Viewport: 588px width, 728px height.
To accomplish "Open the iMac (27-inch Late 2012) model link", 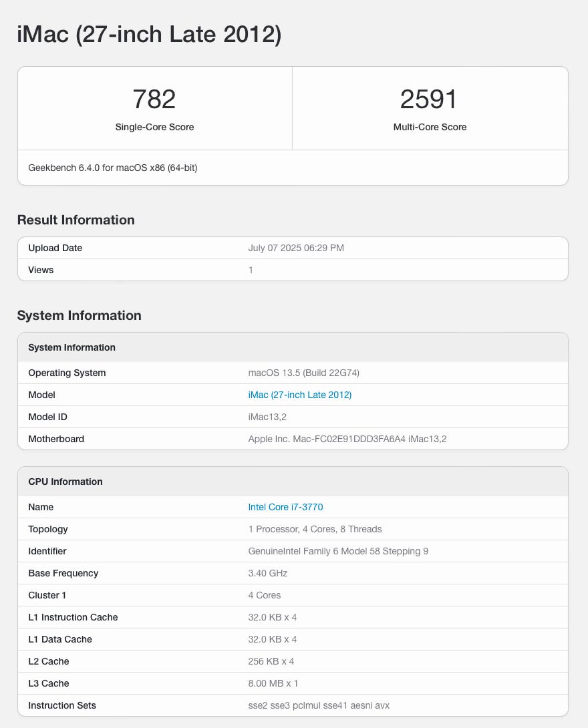I will [299, 395].
